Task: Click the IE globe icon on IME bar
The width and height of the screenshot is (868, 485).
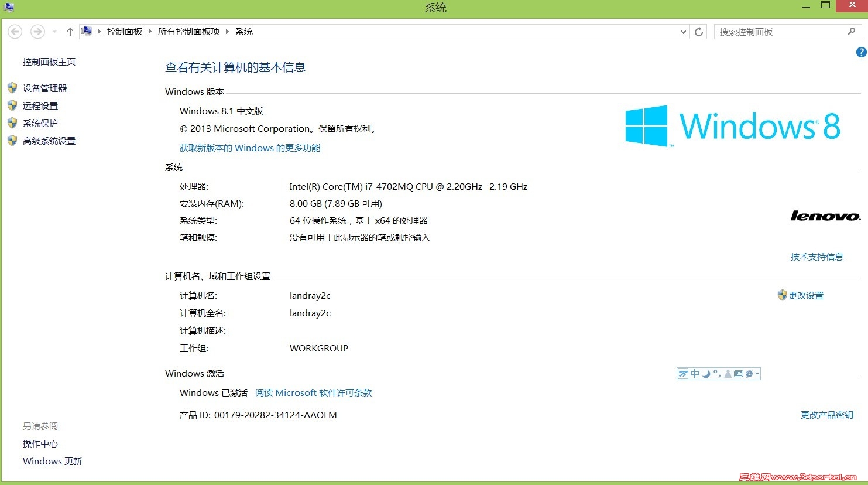Action: click(749, 374)
